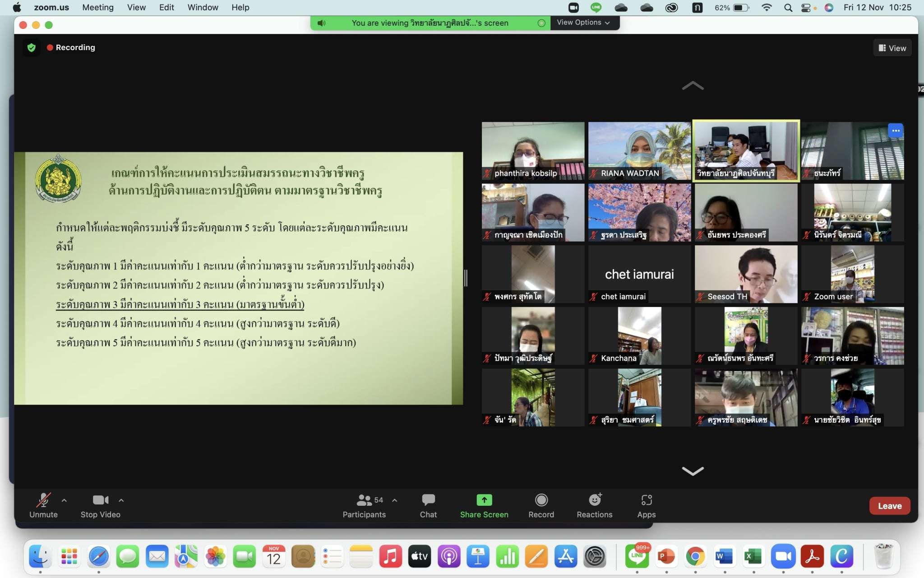Expand the audio options arrow next to Unmute
Image resolution: width=924 pixels, height=578 pixels.
click(x=64, y=500)
